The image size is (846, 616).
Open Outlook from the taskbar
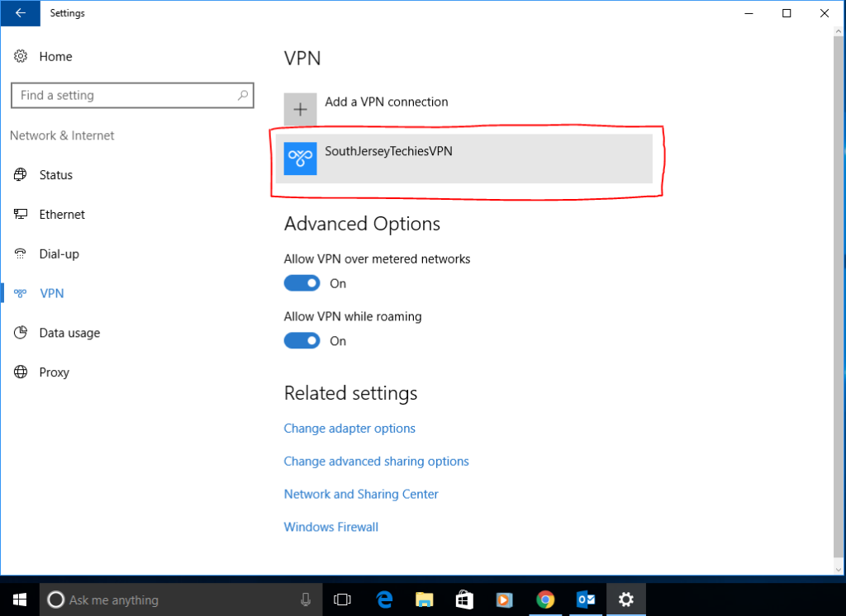coord(586,599)
